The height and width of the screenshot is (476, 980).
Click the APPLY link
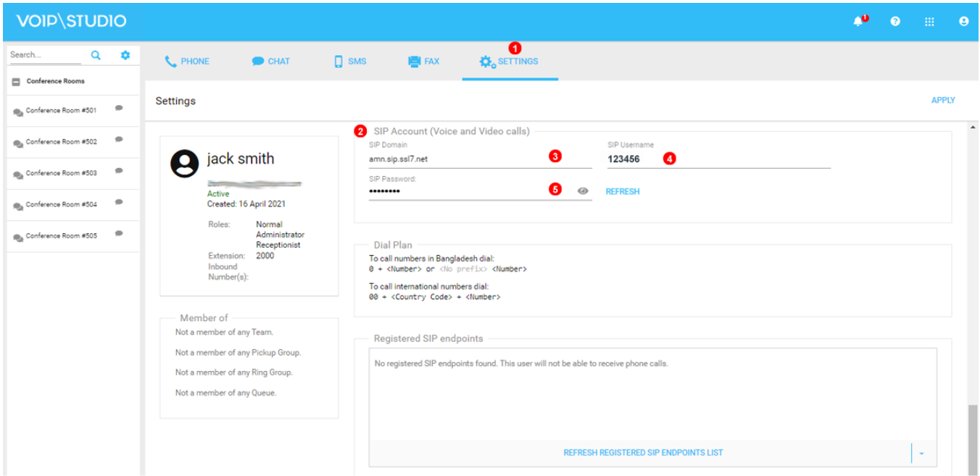point(943,100)
